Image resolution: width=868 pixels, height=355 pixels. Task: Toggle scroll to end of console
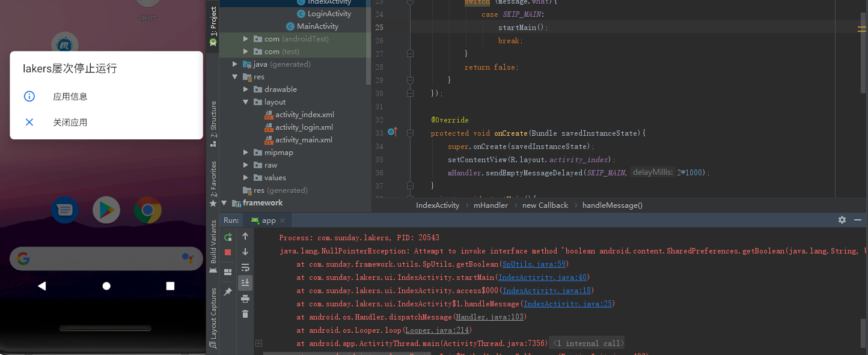point(245,282)
